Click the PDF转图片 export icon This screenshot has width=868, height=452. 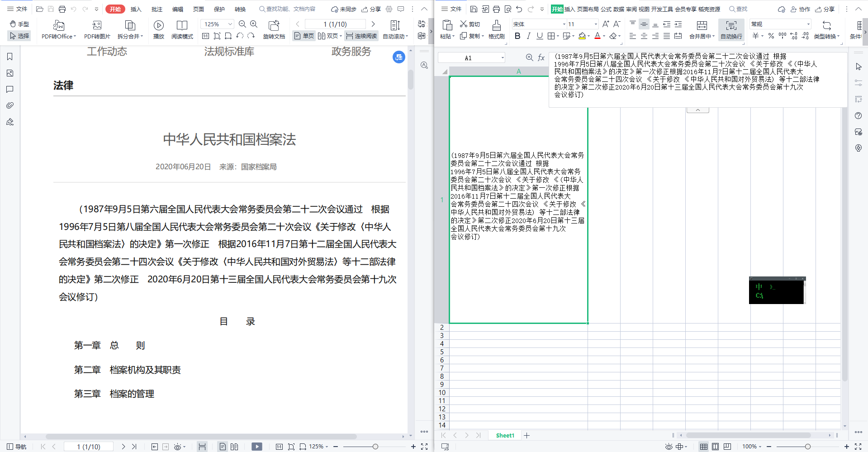tap(97, 25)
